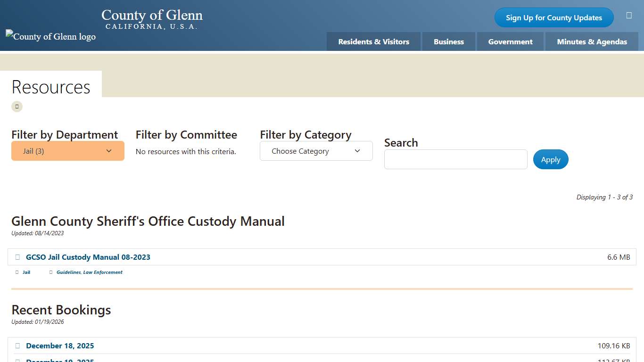The height and width of the screenshot is (362, 644).
Task: Click the file icon next to December 18, 2025
Action: click(x=17, y=346)
